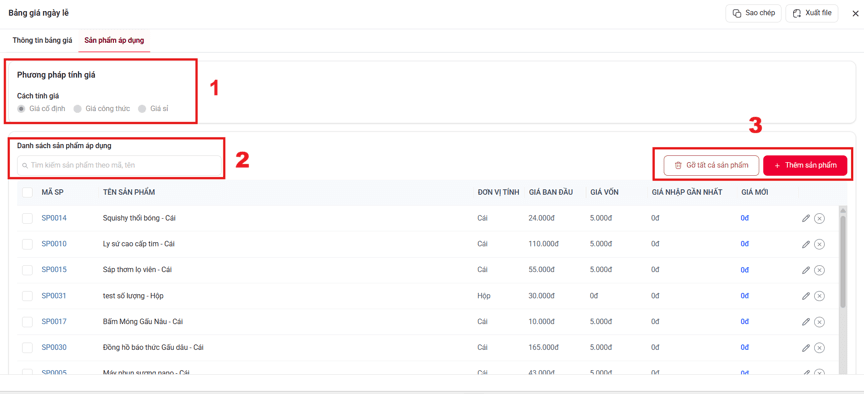Click the Xuất file button
The image size is (864, 394).
tap(812, 13)
